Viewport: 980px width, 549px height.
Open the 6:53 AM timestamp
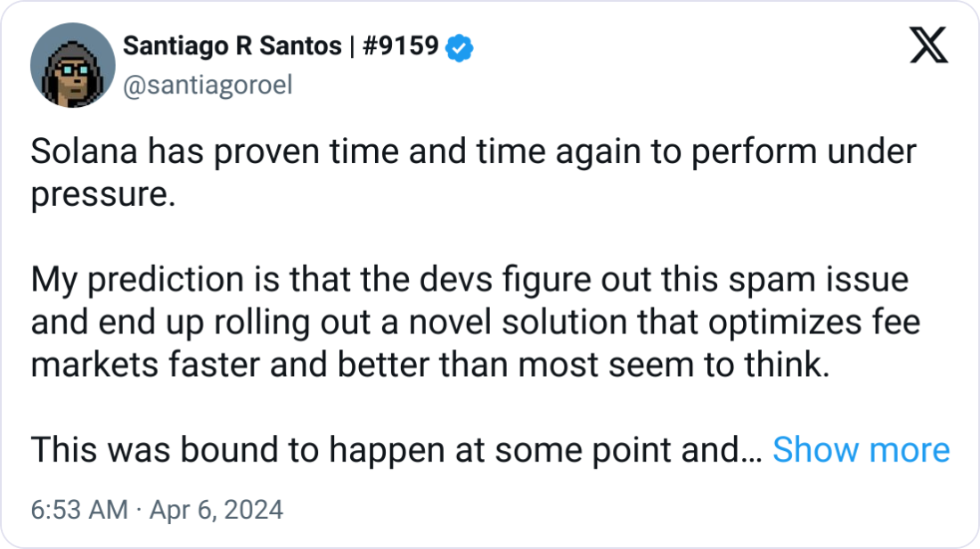click(x=79, y=510)
